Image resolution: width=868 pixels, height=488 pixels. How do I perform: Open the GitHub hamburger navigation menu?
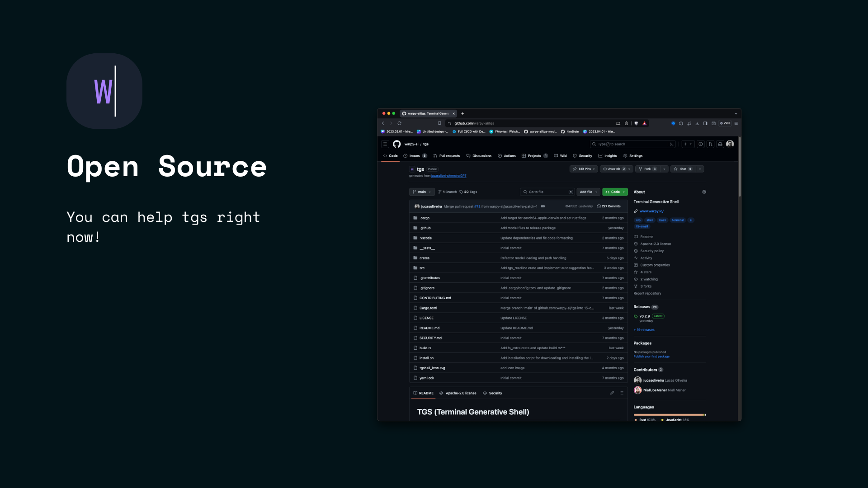click(385, 144)
